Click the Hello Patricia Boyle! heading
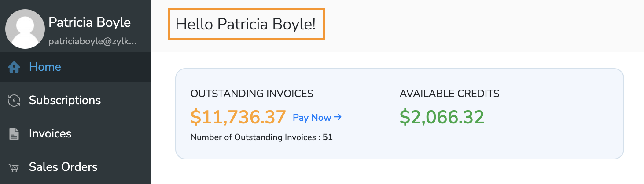The height and width of the screenshot is (184, 644). pos(246,24)
